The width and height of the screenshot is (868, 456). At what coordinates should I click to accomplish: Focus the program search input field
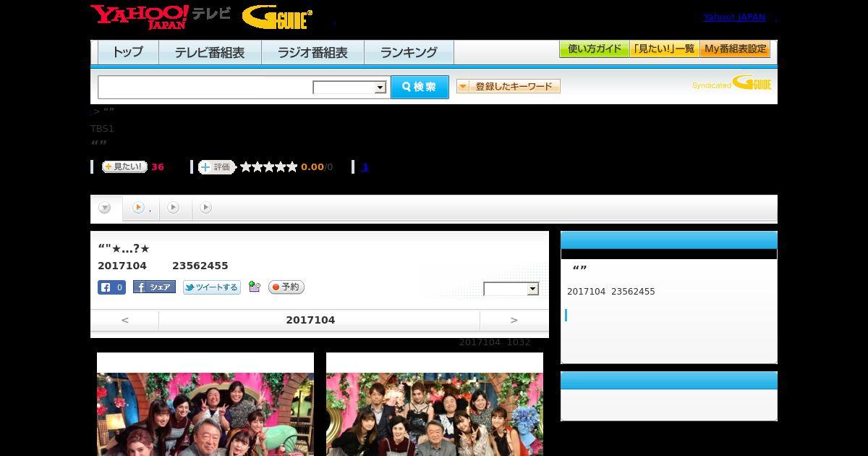click(x=205, y=87)
